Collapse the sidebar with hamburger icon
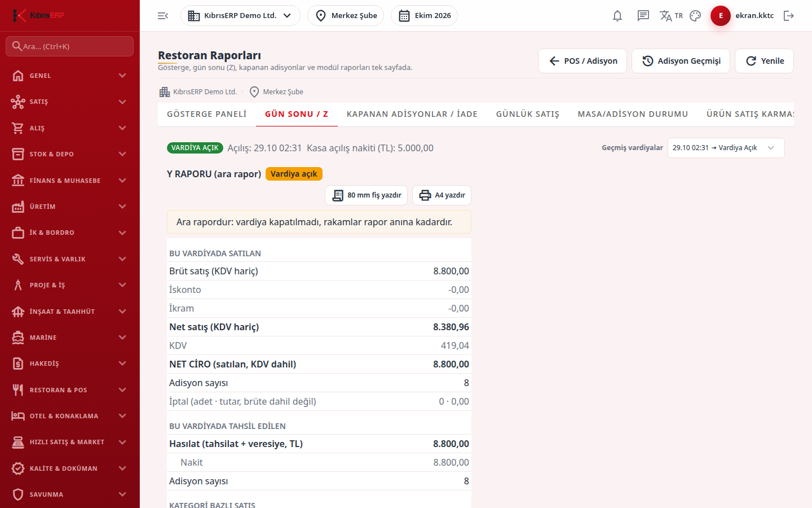The height and width of the screenshot is (508, 812). point(163,16)
